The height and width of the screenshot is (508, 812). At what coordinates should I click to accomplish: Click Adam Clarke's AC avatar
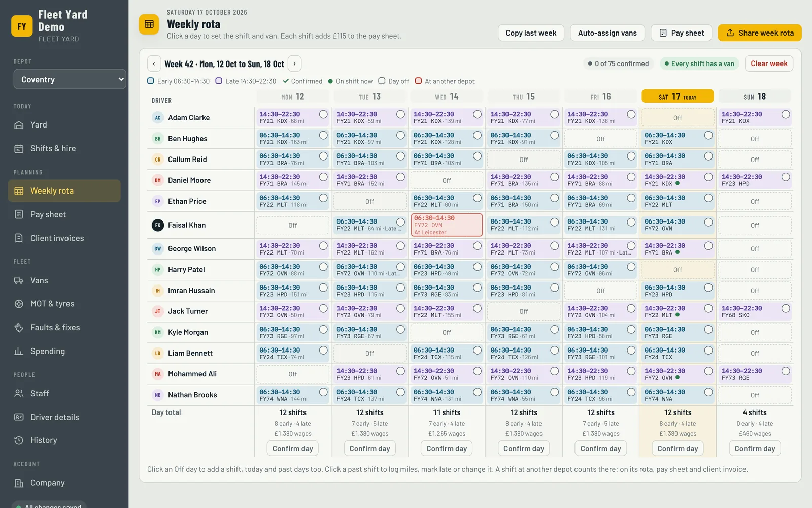pos(158,118)
